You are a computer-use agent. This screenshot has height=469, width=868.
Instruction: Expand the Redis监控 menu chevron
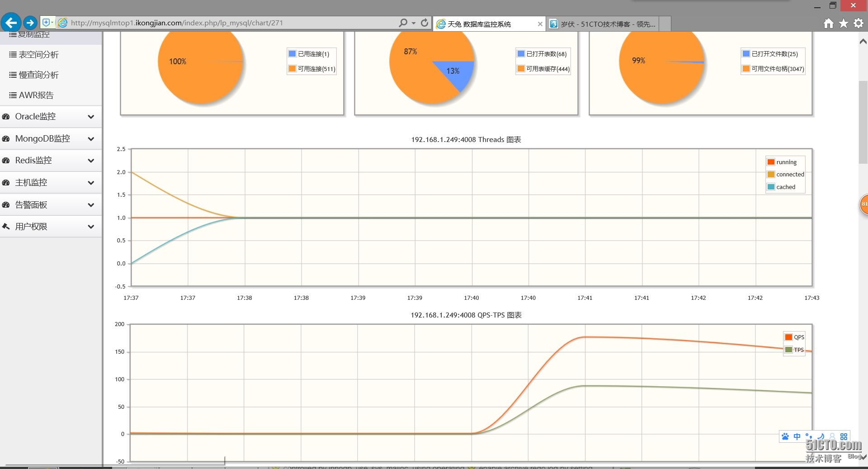click(x=91, y=161)
